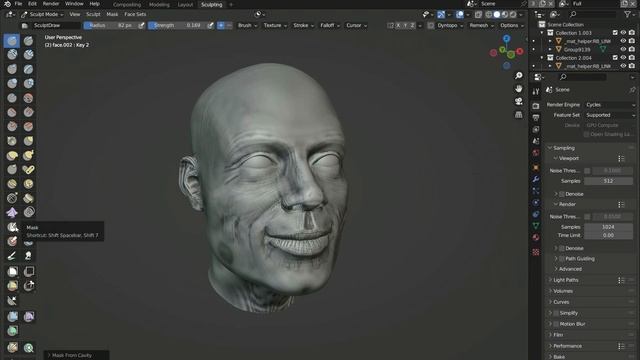Click the SculptDraw brush name field
Image resolution: width=640 pixels, height=360 pixels.
pyautogui.click(x=56, y=25)
